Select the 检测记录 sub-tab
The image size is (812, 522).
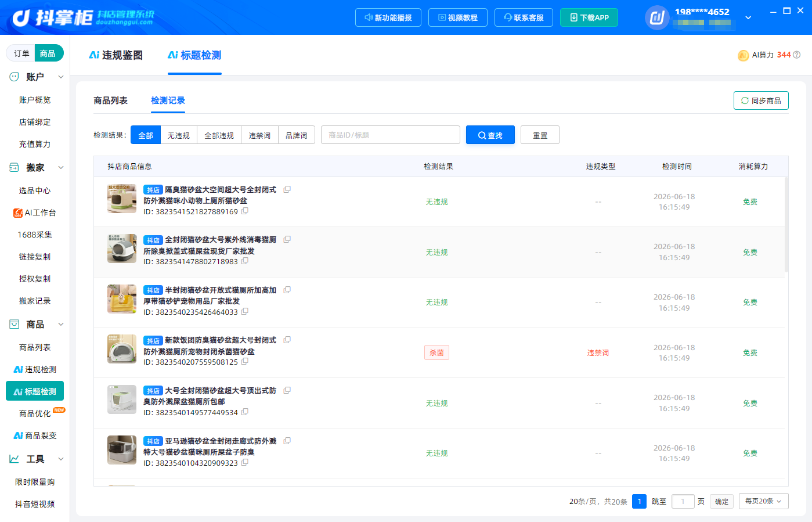tap(168, 100)
